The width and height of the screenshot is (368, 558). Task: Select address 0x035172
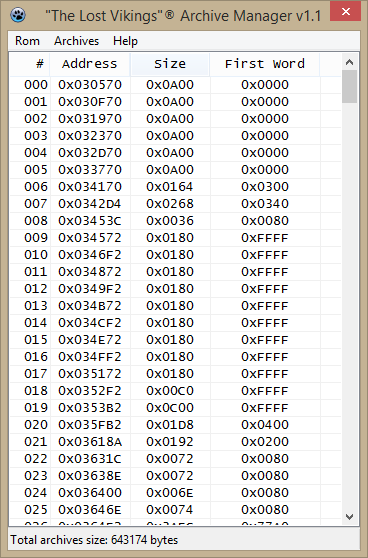90,374
